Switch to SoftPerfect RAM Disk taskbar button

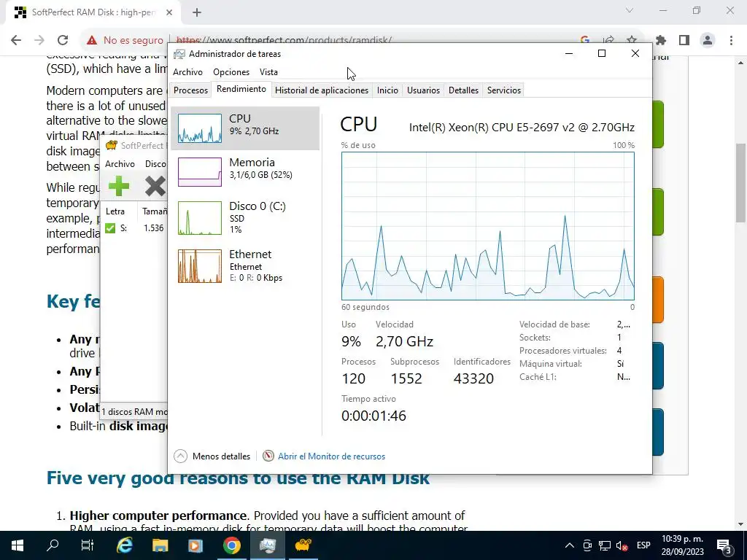tap(303, 545)
